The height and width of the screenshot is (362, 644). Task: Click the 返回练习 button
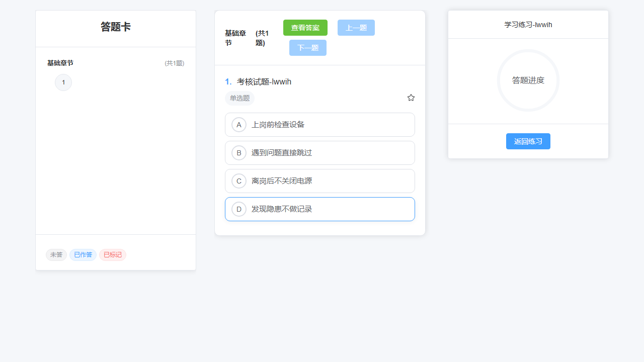[x=528, y=141]
